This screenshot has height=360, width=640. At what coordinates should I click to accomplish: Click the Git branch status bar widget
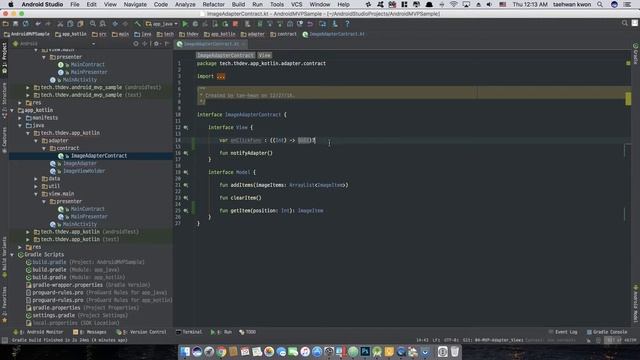click(x=493, y=340)
